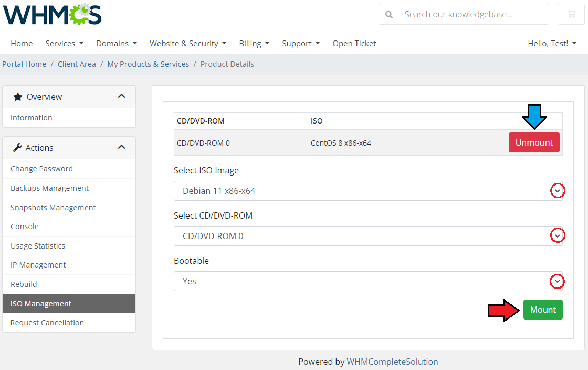Expand the Support menu
Image resolution: width=588 pixels, height=370 pixels.
tap(301, 44)
